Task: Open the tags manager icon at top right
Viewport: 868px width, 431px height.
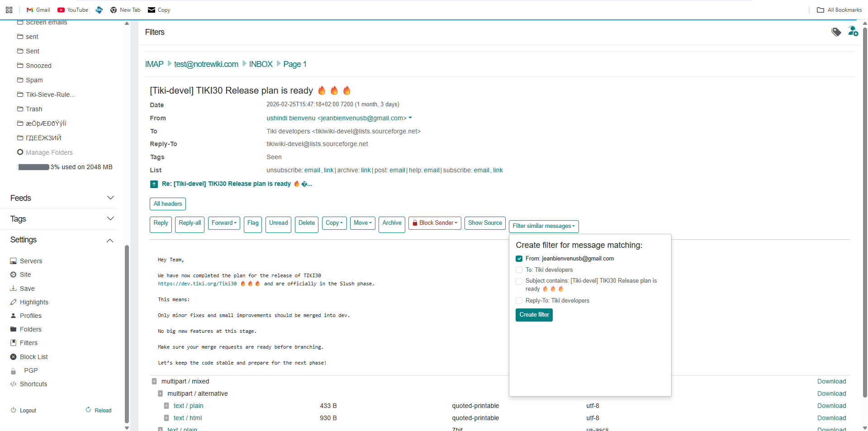Action: (836, 32)
